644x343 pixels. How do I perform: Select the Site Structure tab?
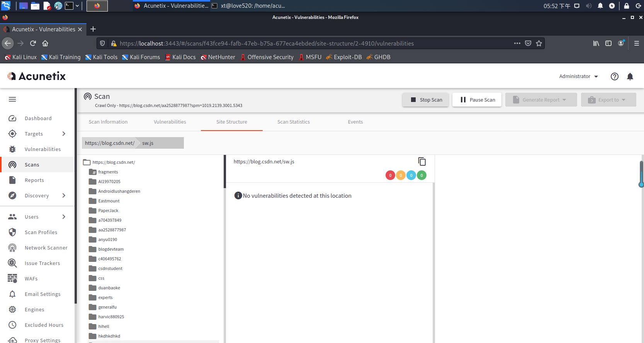[232, 122]
